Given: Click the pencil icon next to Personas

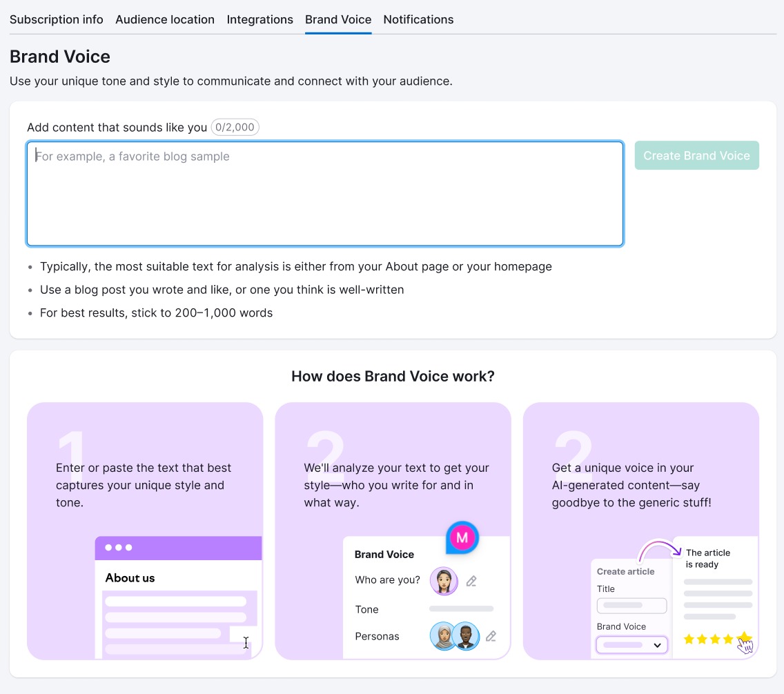Looking at the screenshot, I should (x=491, y=636).
